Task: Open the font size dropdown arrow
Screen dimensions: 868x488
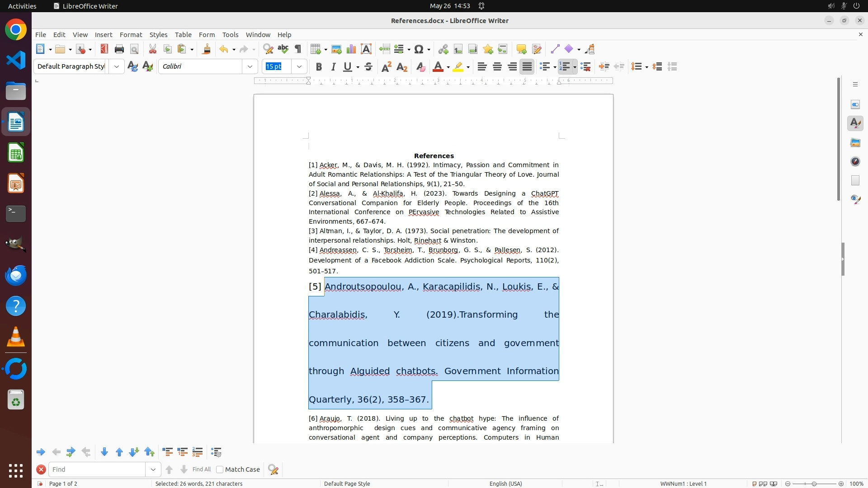Action: coord(299,67)
